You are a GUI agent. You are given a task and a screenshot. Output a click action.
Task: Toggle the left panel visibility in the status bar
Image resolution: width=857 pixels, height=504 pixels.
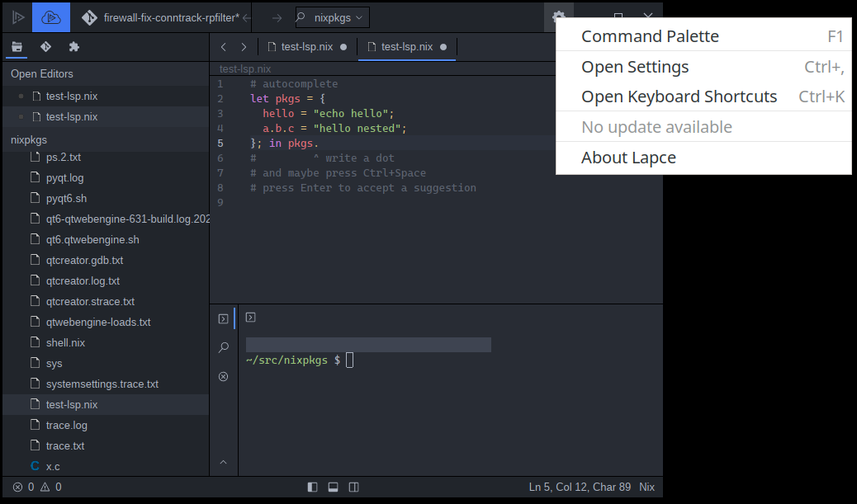(x=312, y=487)
